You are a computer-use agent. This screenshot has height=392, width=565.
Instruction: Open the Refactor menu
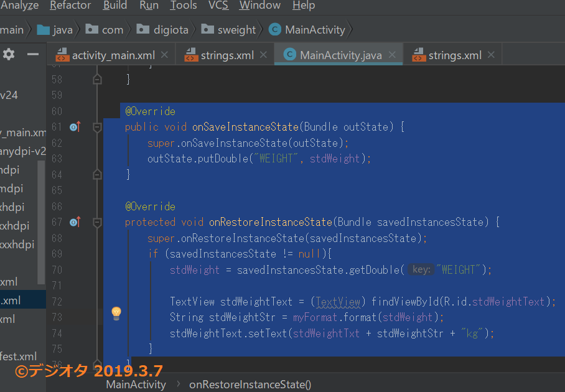click(x=70, y=5)
